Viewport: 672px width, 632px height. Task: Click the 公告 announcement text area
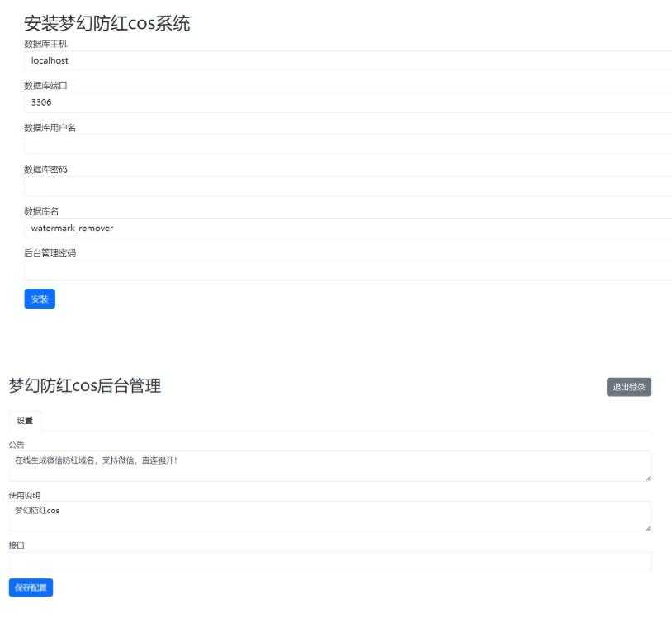pyautogui.click(x=330, y=466)
